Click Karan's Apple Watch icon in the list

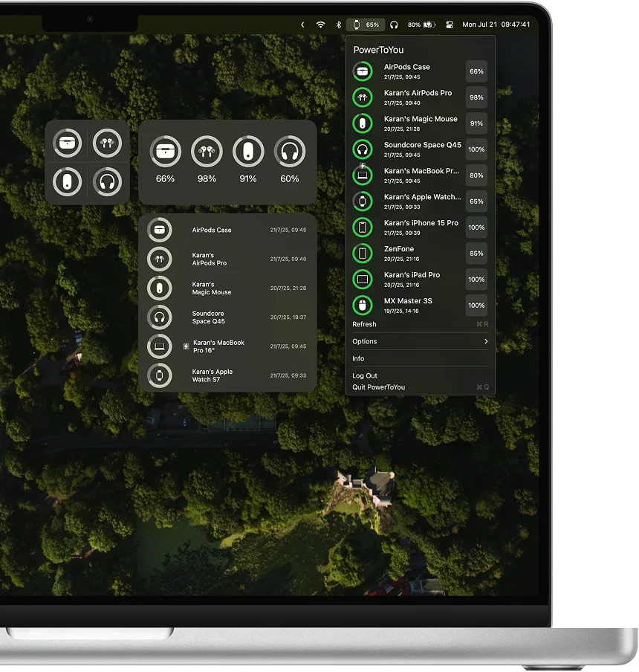pyautogui.click(x=363, y=201)
